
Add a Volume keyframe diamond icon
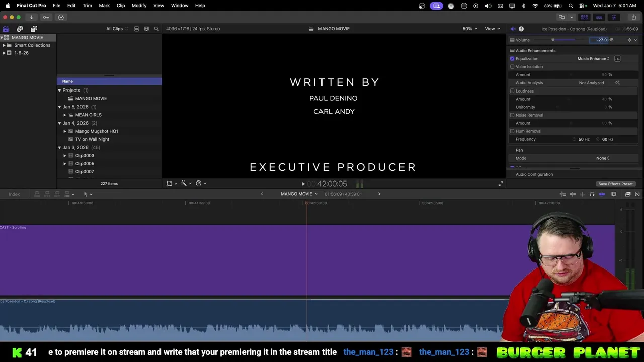click(629, 40)
